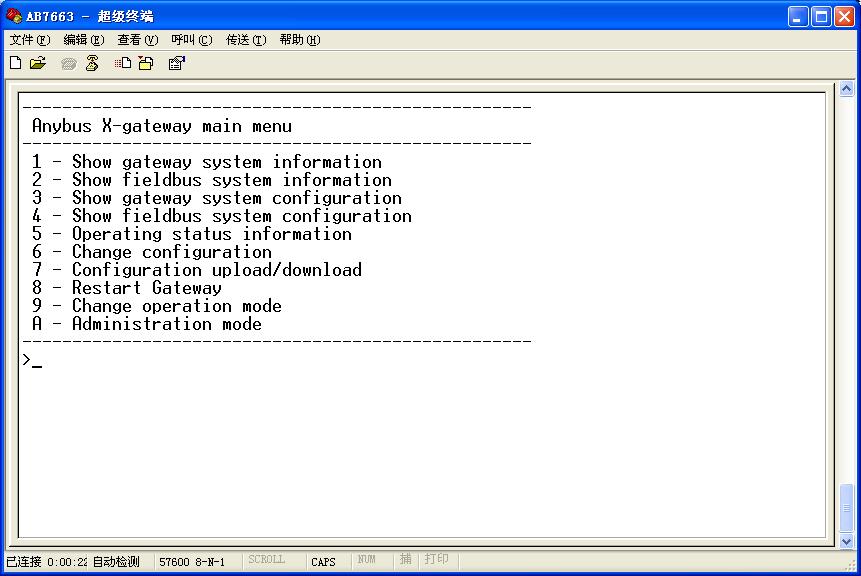This screenshot has height=576, width=861.
Task: Open the 帮助(H) menu
Action: (300, 40)
